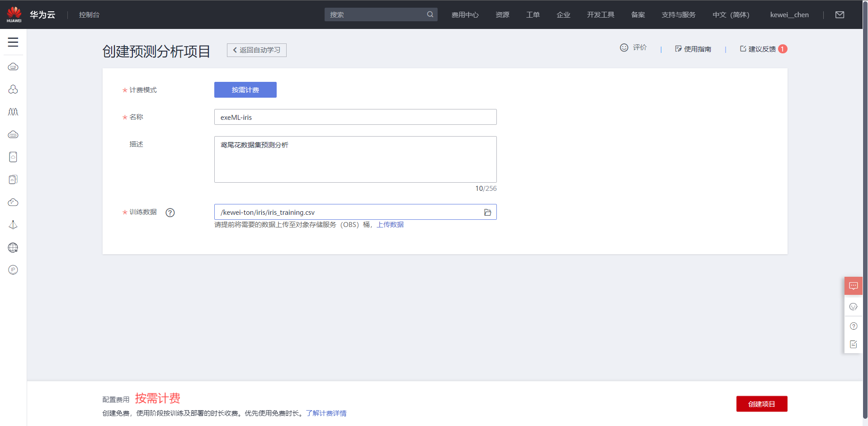Screen dimensions: 868x426
Task: Select the 按需计费 billing mode
Action: (x=245, y=90)
